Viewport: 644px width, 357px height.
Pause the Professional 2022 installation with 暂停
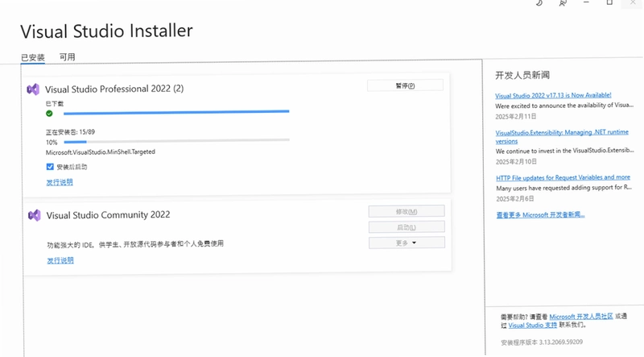[405, 85]
